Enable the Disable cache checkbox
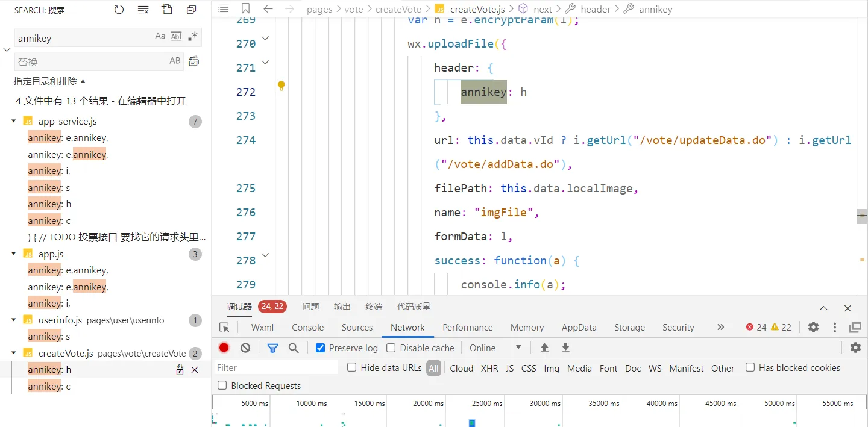 pyautogui.click(x=391, y=348)
